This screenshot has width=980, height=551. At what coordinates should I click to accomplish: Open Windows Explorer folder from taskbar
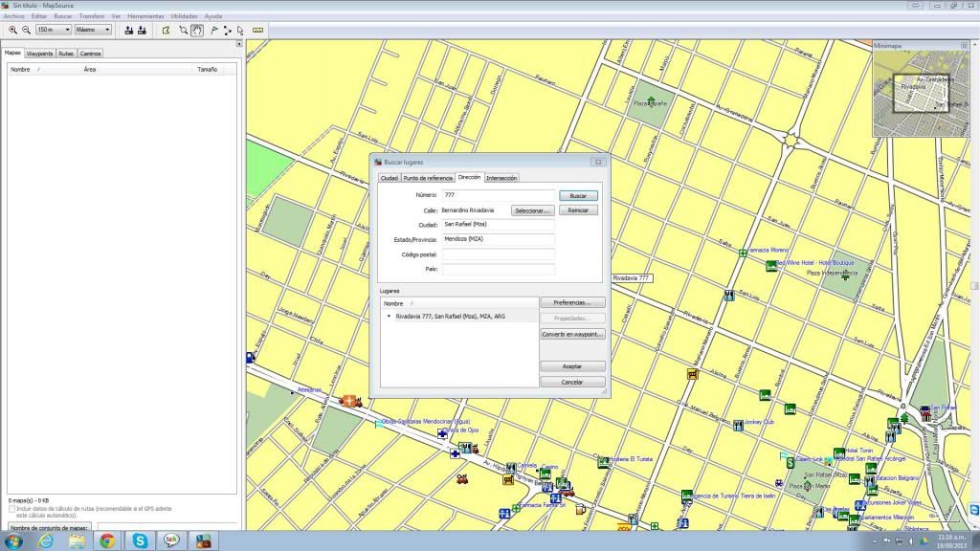pos(77,541)
